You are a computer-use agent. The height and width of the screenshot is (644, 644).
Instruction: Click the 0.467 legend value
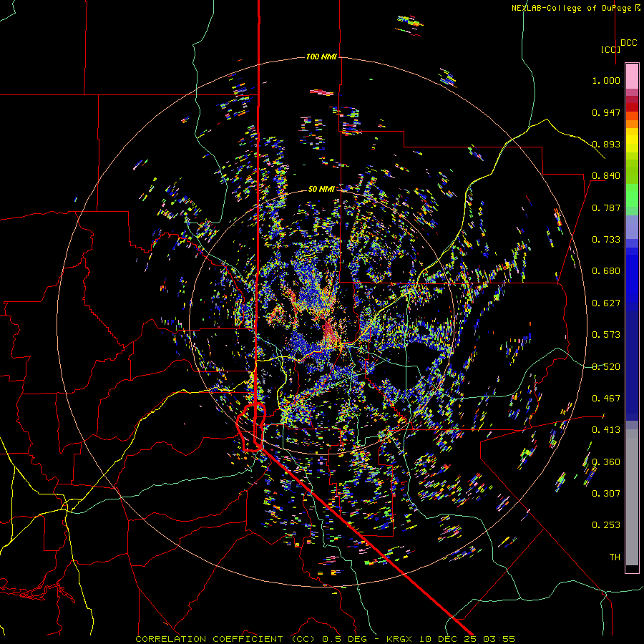point(606,399)
